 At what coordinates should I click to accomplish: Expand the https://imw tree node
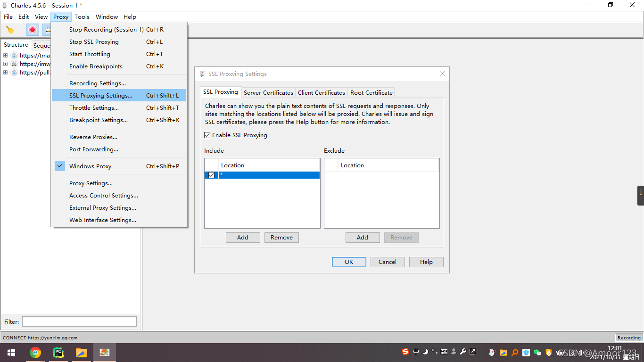pos(5,64)
